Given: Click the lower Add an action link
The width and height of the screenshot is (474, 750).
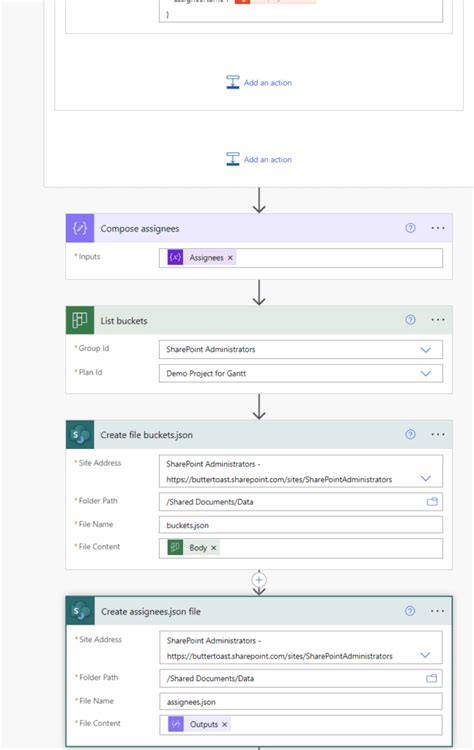Looking at the screenshot, I should click(x=259, y=159).
